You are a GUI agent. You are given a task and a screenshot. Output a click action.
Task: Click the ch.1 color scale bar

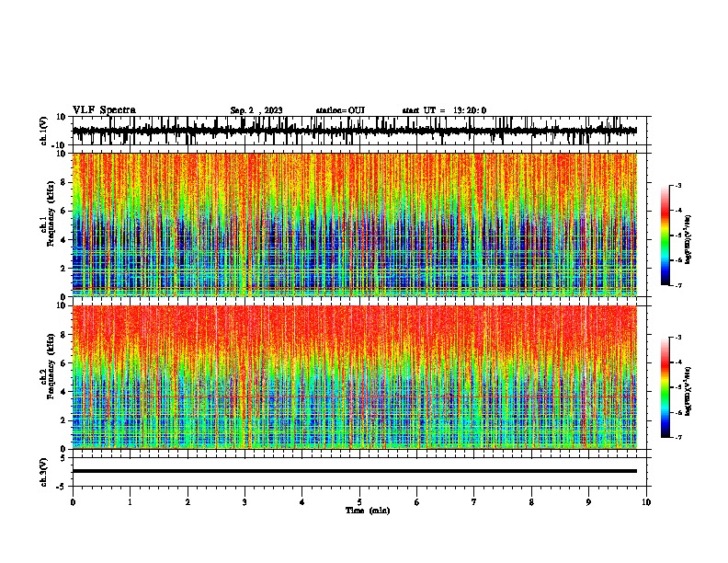[665, 236]
